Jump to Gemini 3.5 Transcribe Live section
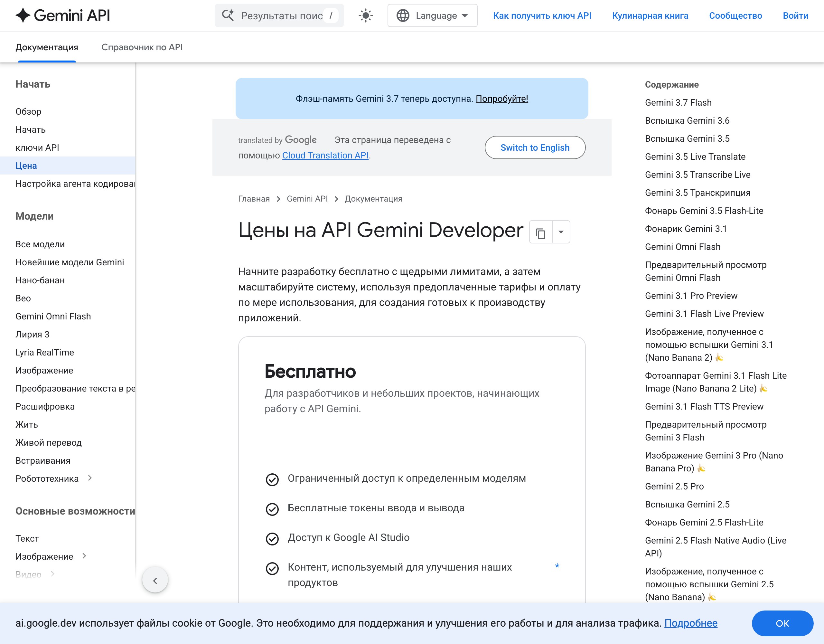This screenshot has height=644, width=824. click(x=698, y=175)
